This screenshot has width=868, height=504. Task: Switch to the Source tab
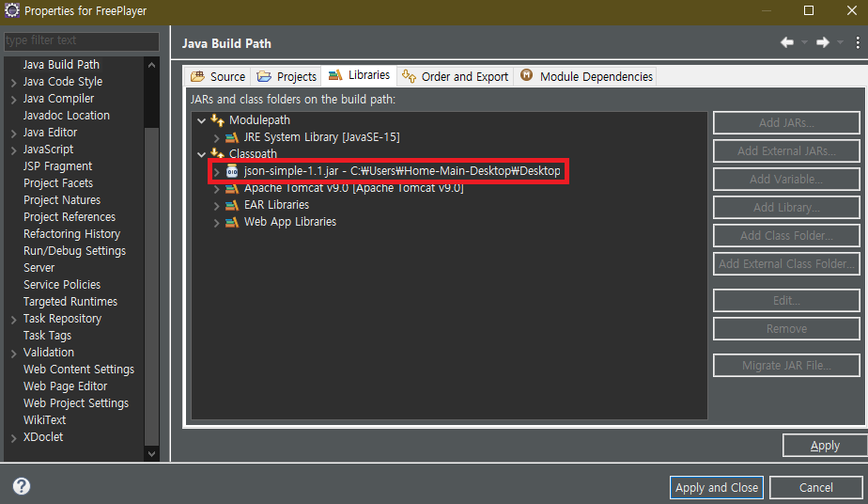pyautogui.click(x=218, y=76)
